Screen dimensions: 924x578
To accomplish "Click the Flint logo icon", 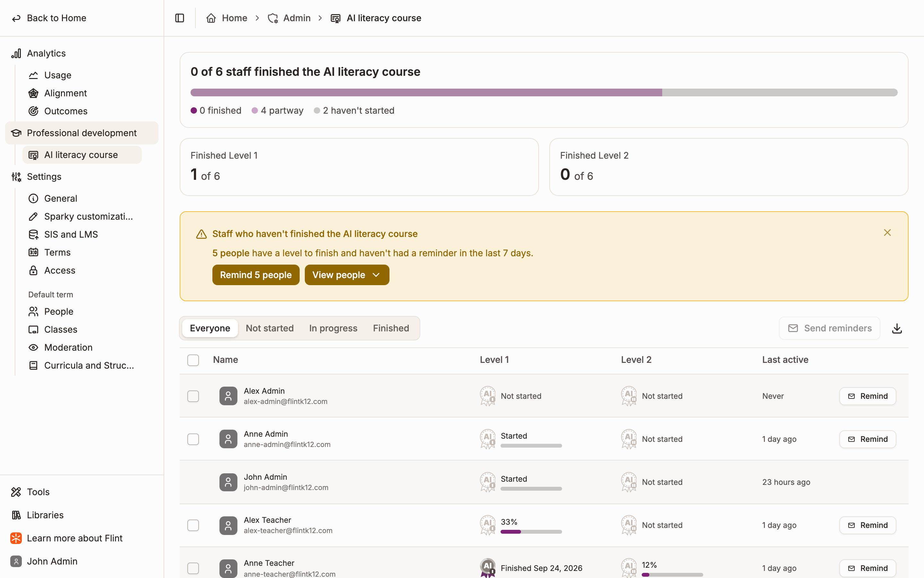I will 16,538.
